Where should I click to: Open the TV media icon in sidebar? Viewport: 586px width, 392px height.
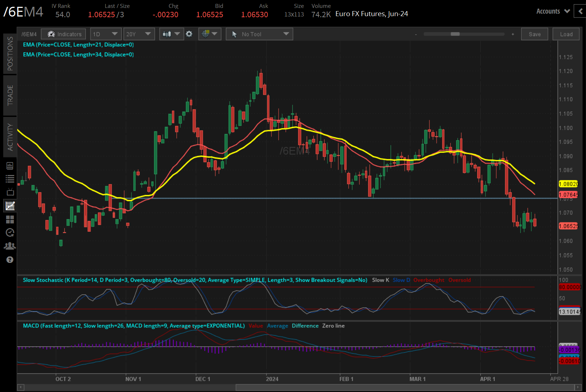tap(10, 192)
